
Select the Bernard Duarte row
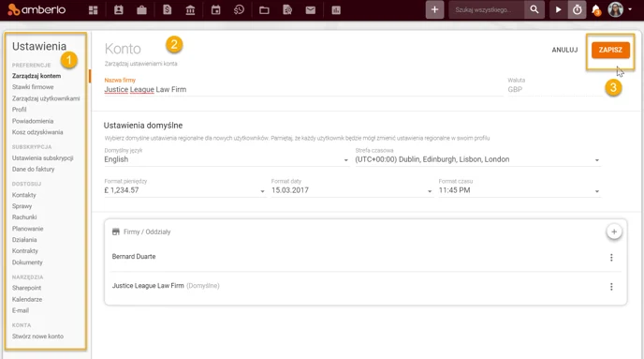tap(366, 257)
